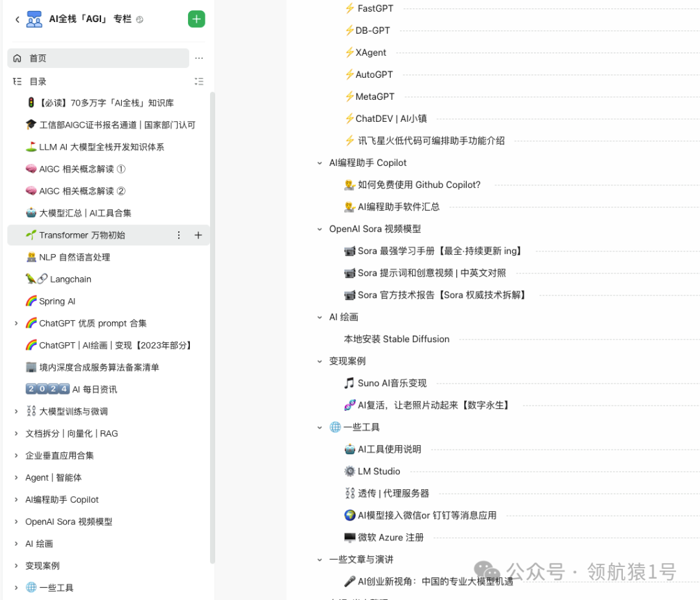The width and height of the screenshot is (700, 600).
Task: Expand Agent | 智能体 in sidebar
Action: 16,478
